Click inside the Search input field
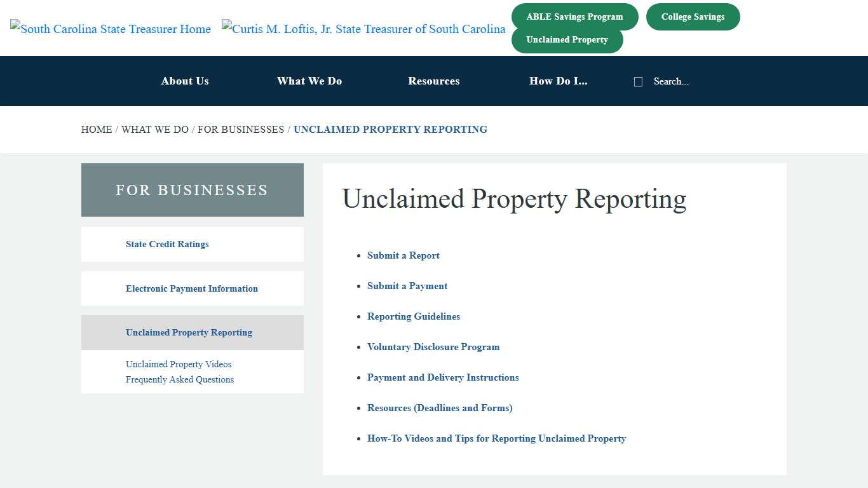Viewport: 868px width, 488px height. pyautogui.click(x=671, y=81)
